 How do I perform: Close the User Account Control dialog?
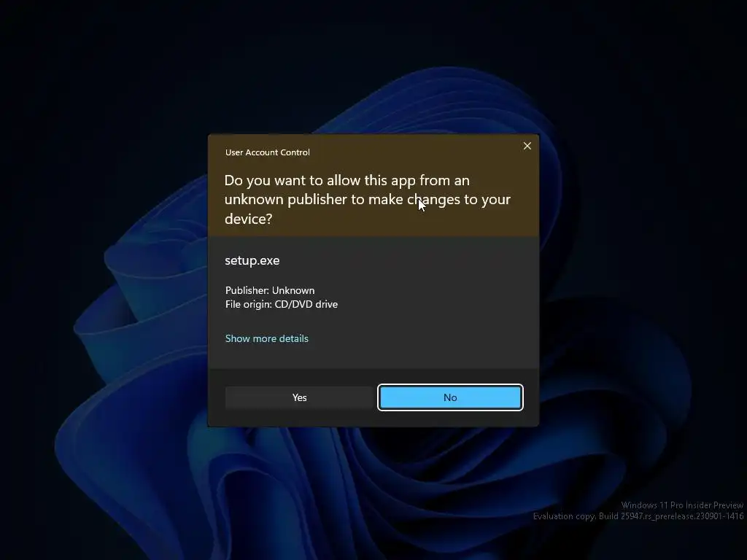(x=527, y=146)
